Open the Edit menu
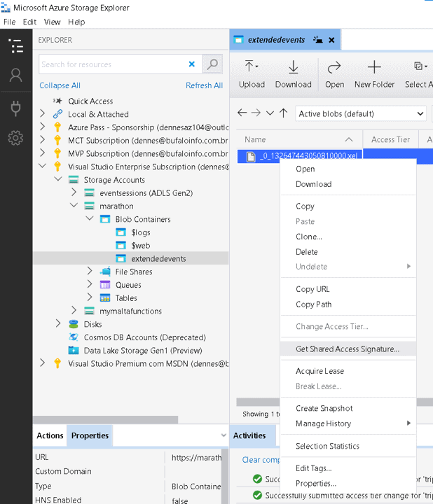Screen dimensions: 433x504 (x=29, y=22)
